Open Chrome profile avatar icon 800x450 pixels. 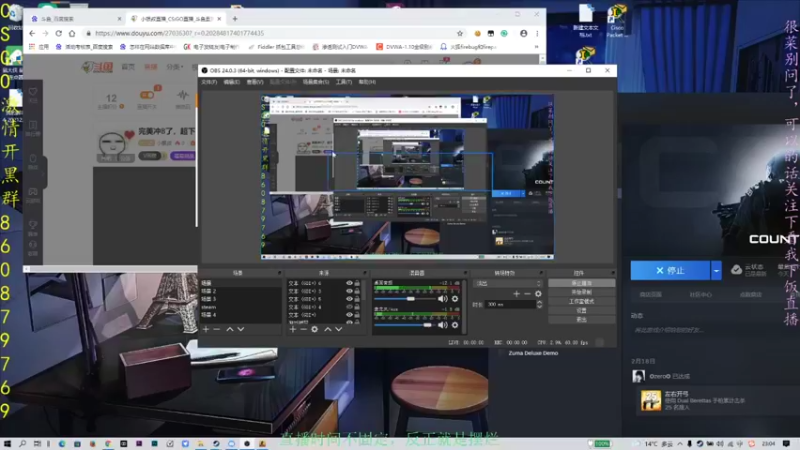(x=523, y=33)
